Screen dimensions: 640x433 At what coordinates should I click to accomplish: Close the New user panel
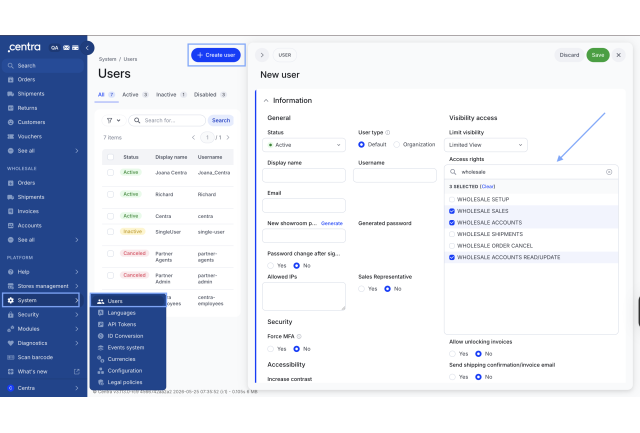tap(619, 55)
